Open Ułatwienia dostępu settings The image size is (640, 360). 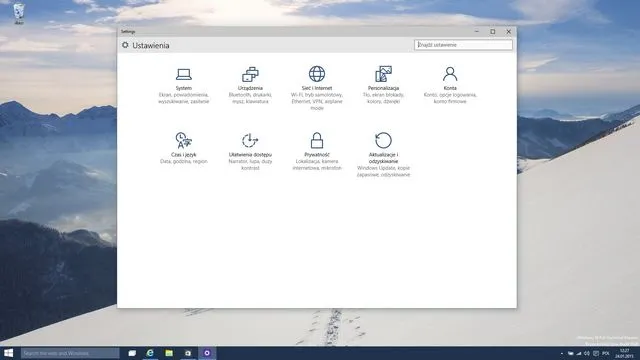coord(250,151)
